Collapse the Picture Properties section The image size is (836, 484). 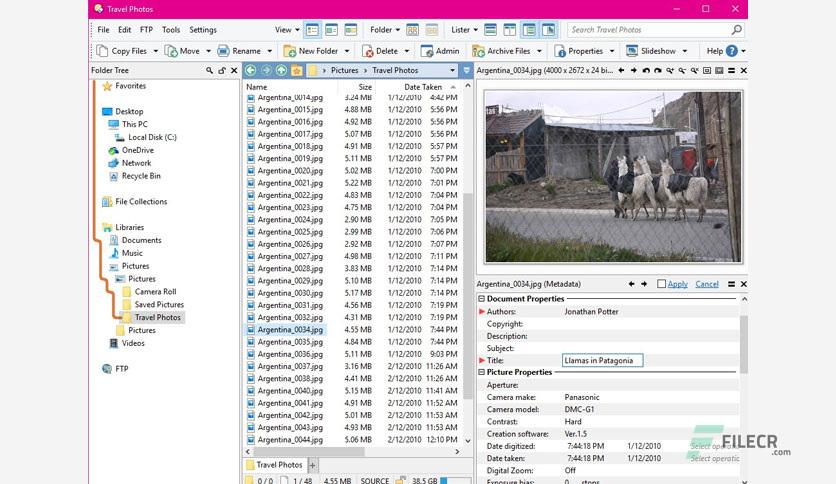pyautogui.click(x=481, y=373)
